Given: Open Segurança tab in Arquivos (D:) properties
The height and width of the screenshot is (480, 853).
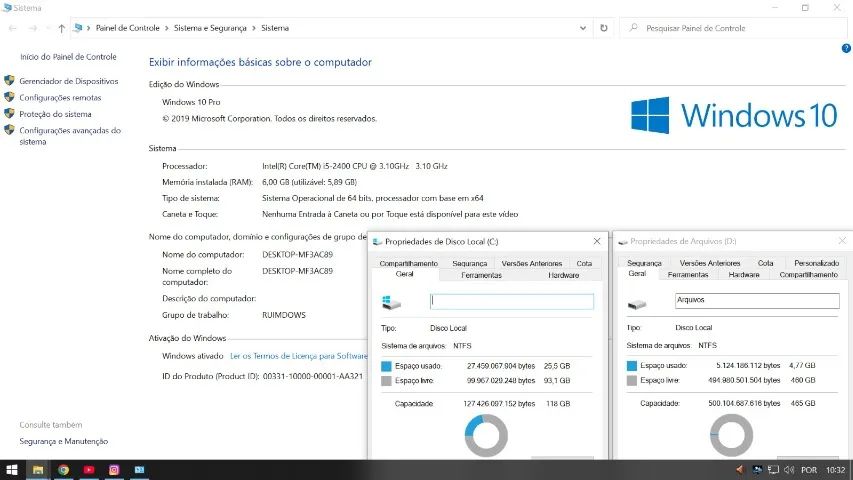Looking at the screenshot, I should [644, 263].
